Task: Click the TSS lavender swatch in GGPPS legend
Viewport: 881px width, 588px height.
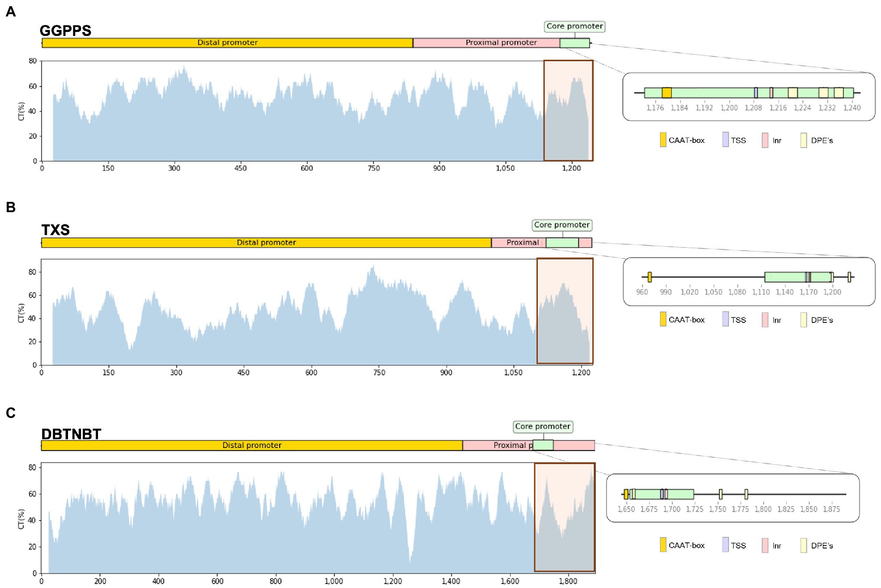Action: pos(725,139)
